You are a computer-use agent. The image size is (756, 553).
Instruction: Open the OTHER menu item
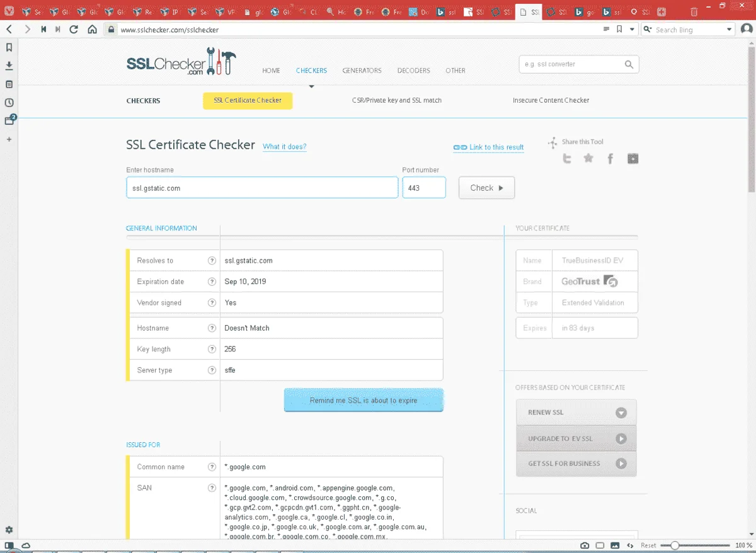455,71
